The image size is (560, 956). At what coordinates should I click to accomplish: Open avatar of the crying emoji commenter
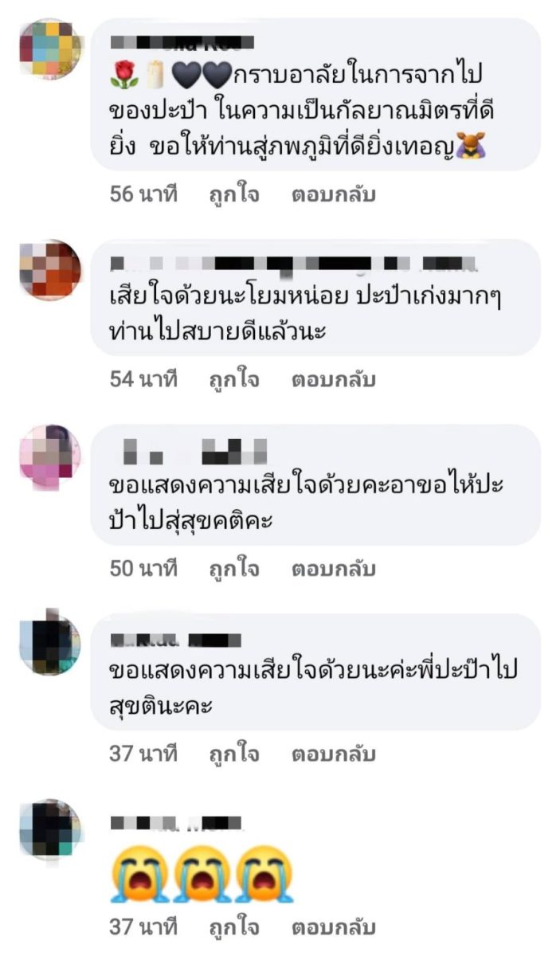click(x=50, y=830)
